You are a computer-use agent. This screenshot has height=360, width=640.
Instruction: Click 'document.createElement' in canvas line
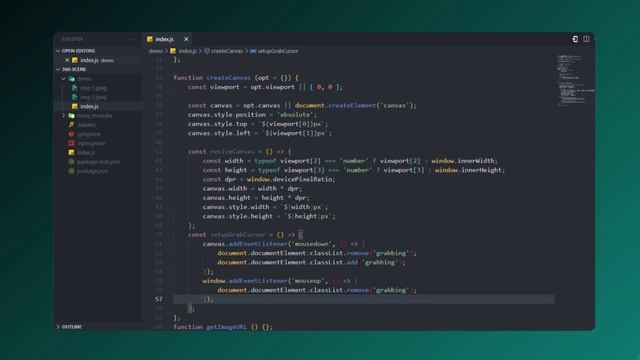click(335, 105)
